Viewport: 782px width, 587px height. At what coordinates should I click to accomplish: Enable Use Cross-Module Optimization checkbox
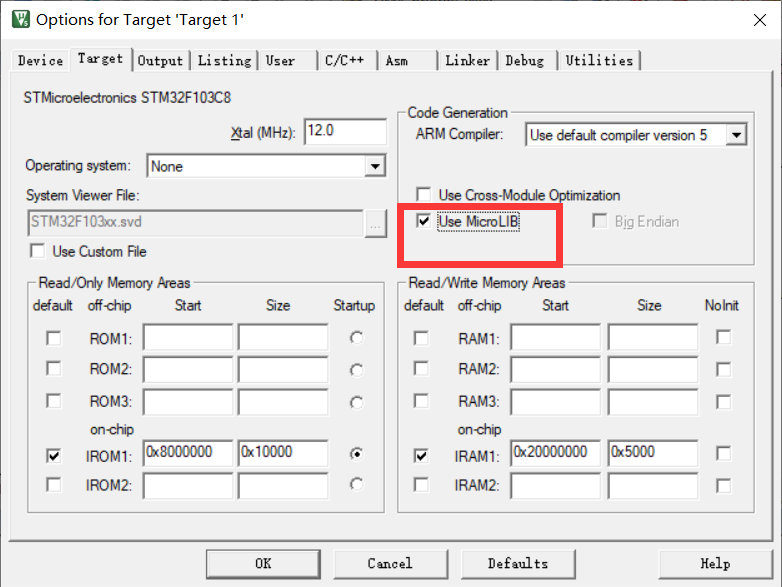tap(423, 195)
